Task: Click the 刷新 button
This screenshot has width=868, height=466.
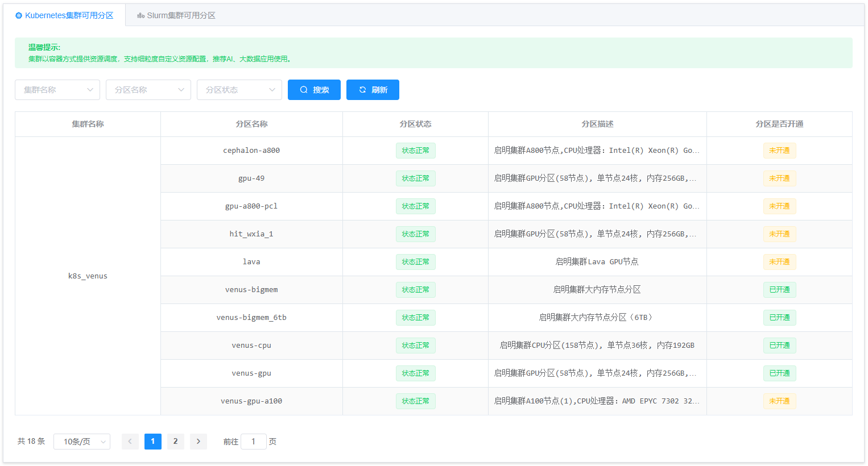Action: [x=373, y=90]
